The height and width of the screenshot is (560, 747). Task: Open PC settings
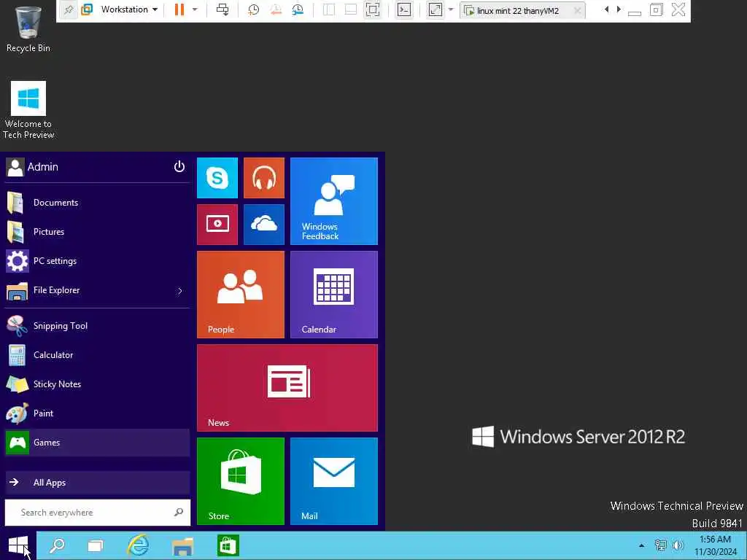97,261
